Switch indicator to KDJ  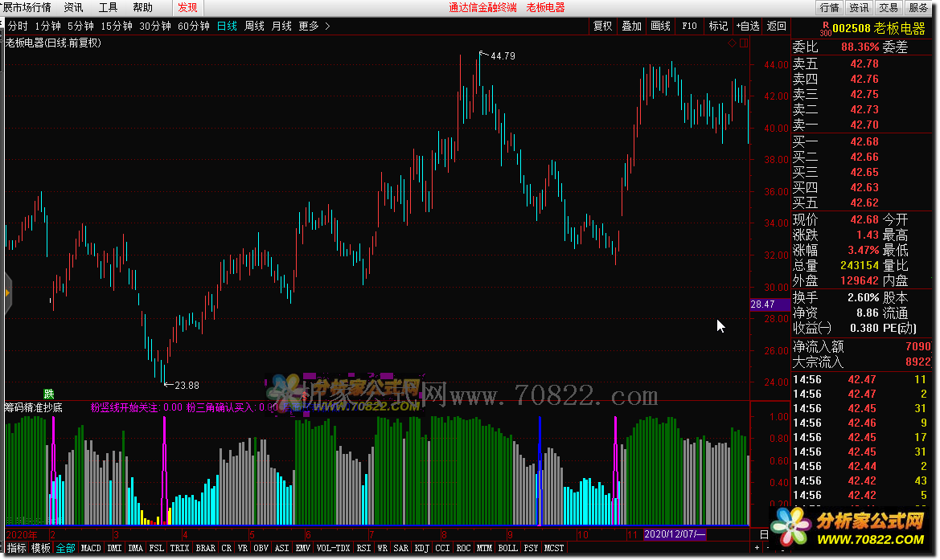(421, 548)
